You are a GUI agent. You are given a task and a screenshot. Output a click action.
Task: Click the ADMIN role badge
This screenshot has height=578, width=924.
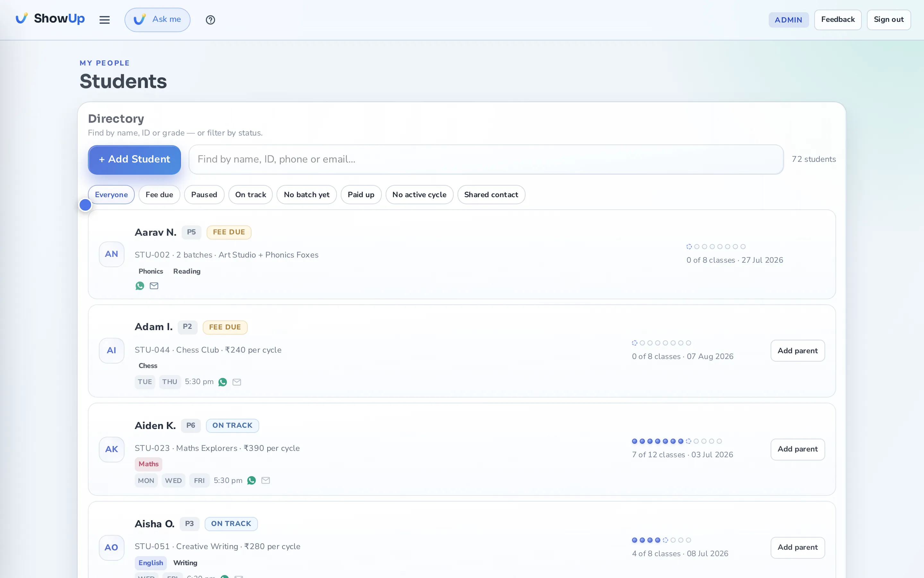click(789, 20)
